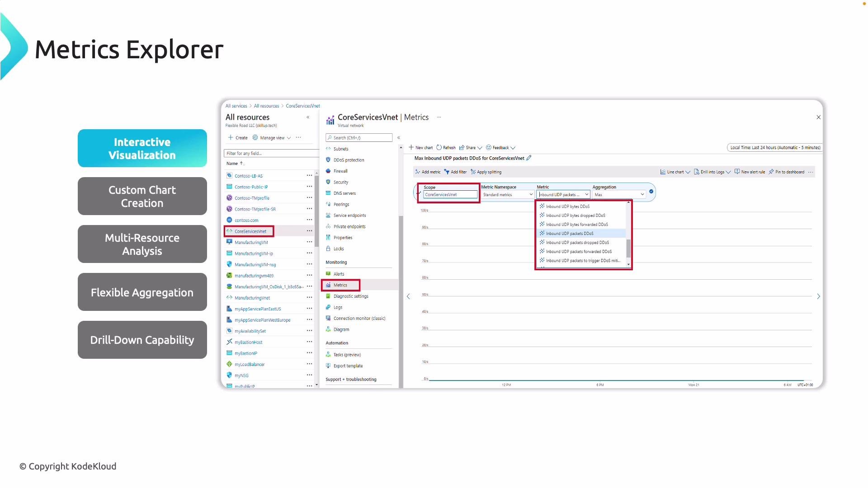Click the Service endpoints icon
The height and width of the screenshot is (488, 868).
tap(328, 215)
